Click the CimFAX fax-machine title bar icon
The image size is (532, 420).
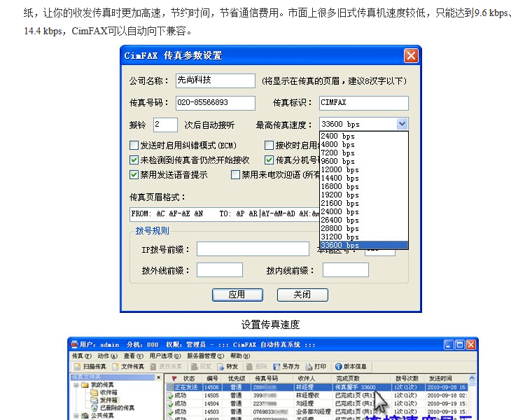click(74, 344)
